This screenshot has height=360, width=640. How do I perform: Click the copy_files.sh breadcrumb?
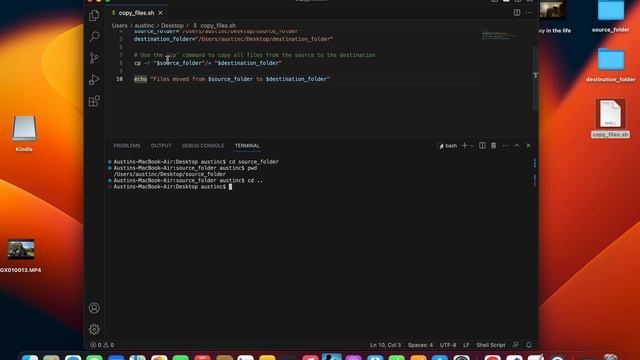218,25
